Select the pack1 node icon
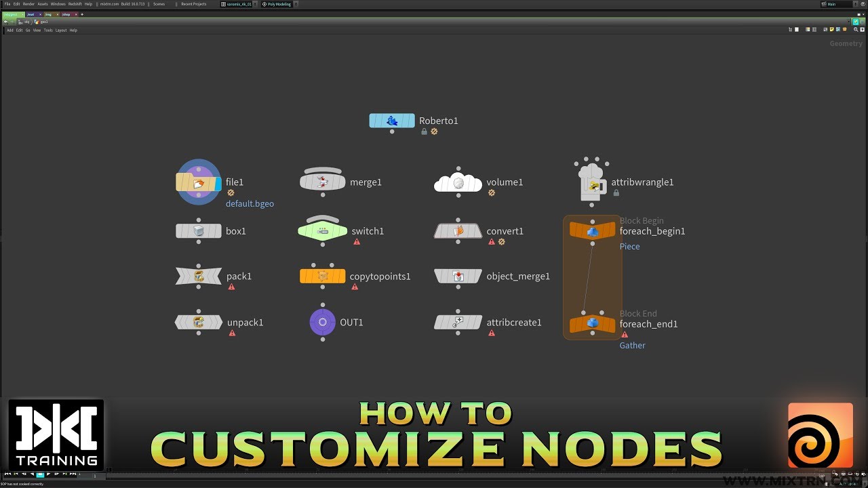 [199, 277]
